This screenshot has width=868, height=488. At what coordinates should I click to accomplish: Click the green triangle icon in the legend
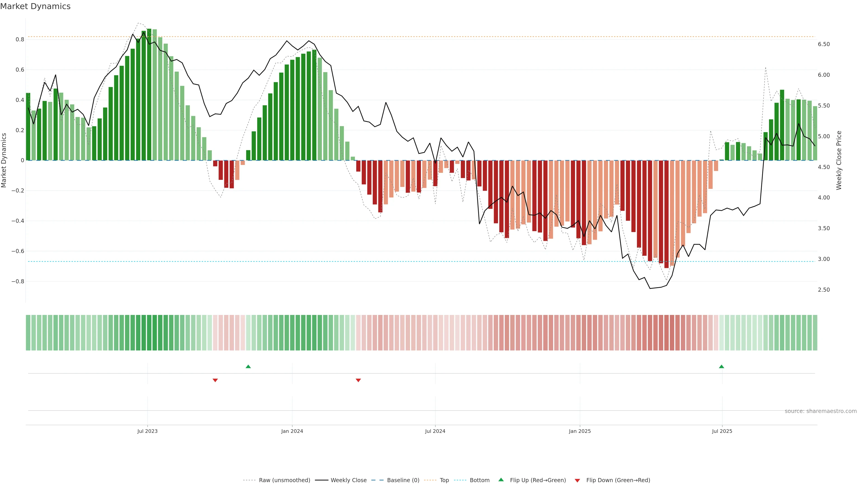[x=501, y=480]
